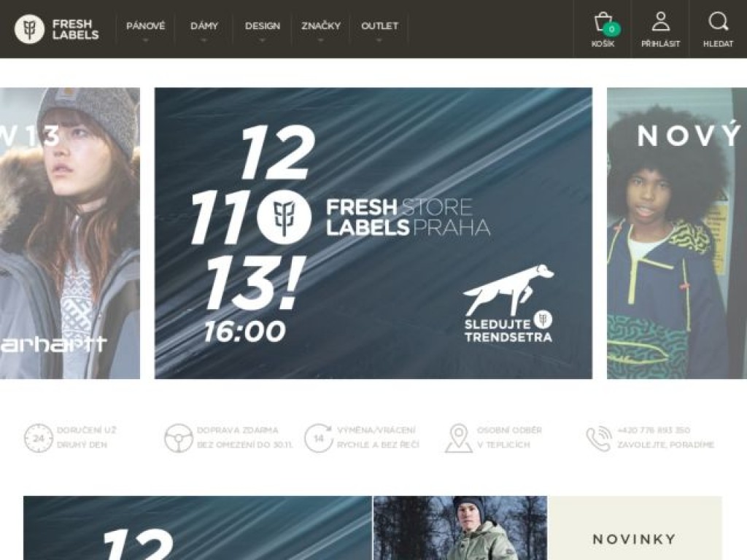The image size is (747, 560).
Task: Click the phone number +420 776 893 350
Action: pyautogui.click(x=654, y=430)
